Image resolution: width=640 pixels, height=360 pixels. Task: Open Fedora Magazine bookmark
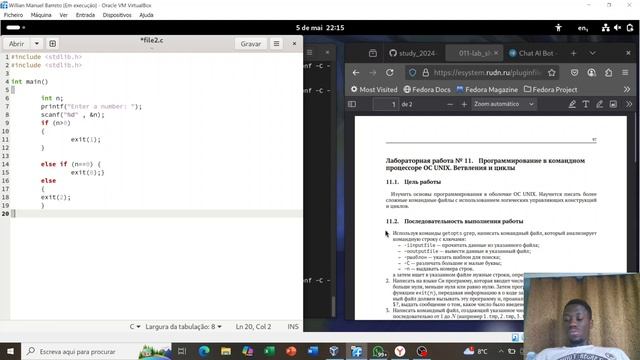[x=487, y=89]
